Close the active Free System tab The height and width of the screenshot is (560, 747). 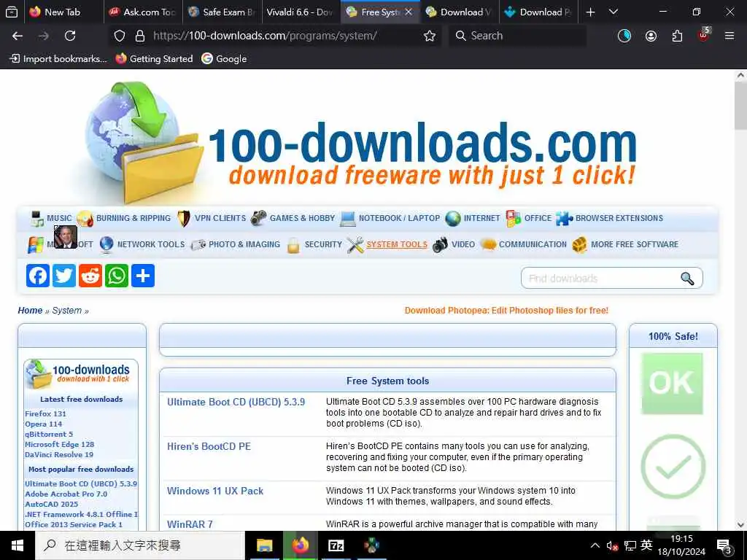(409, 12)
